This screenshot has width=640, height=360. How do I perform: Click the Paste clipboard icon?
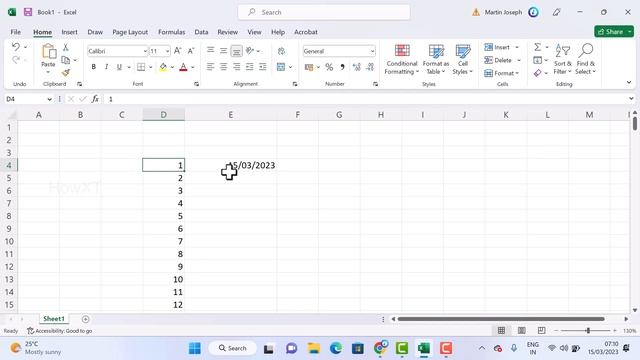coord(49,52)
